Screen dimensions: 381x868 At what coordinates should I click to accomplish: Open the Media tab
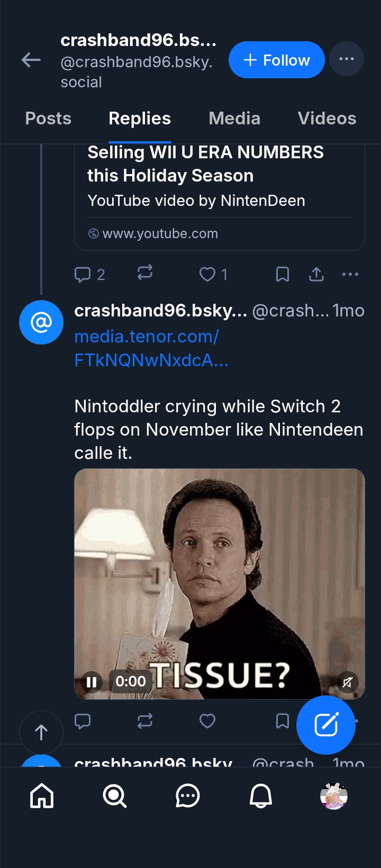click(234, 119)
